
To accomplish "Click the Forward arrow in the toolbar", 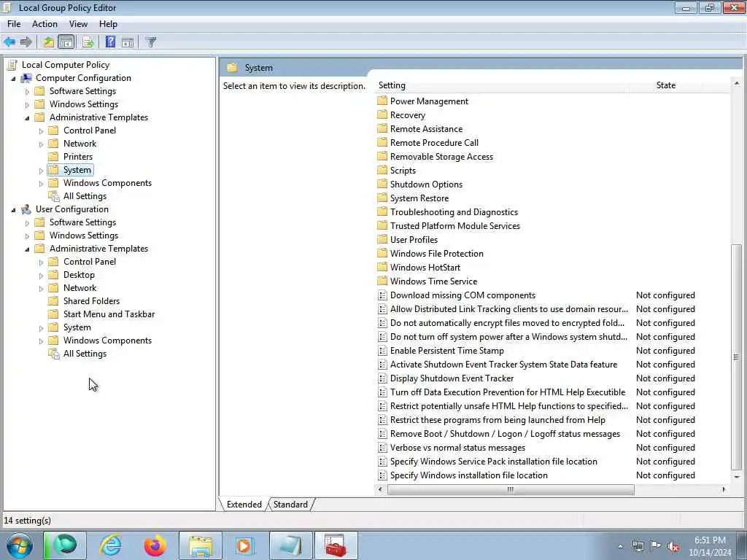I will 26,42.
